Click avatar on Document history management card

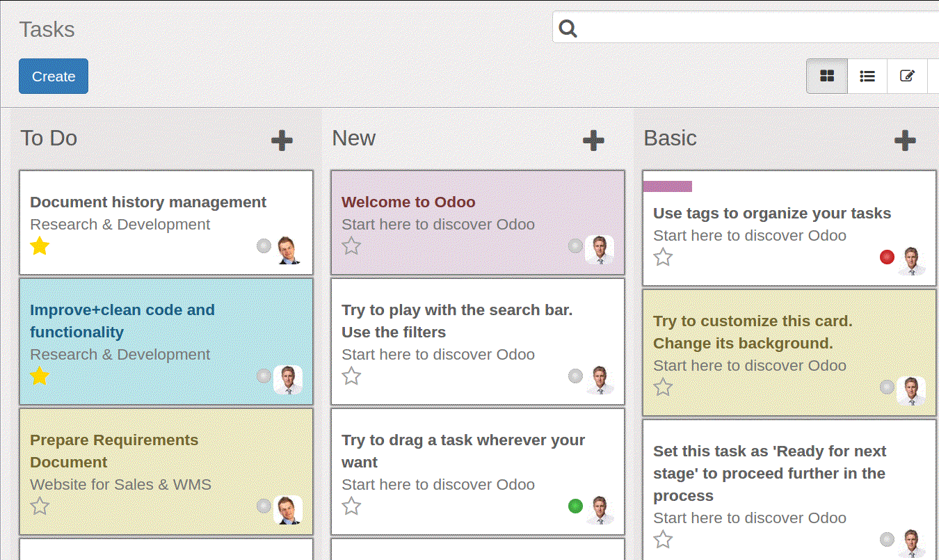tap(288, 250)
